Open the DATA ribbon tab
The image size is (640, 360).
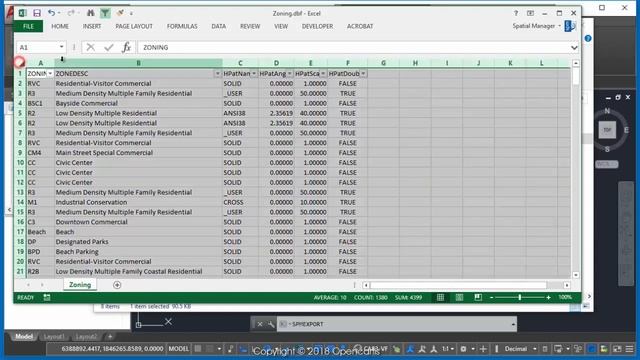[x=218, y=26]
